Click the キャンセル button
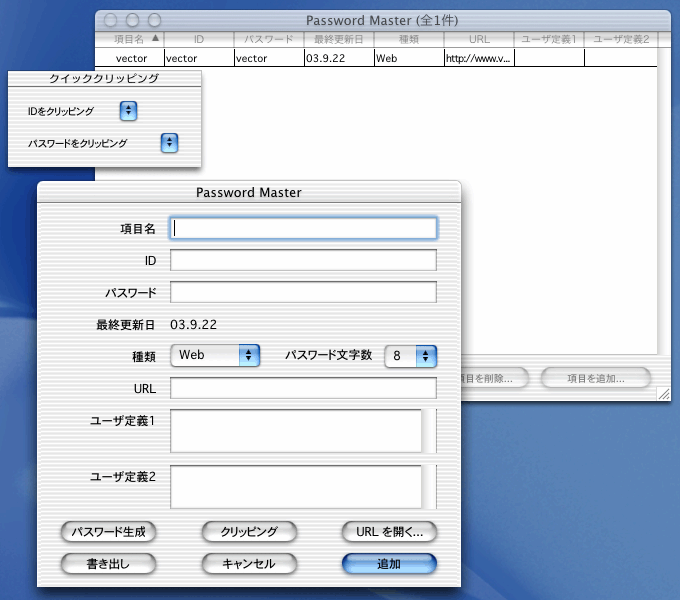 250,564
